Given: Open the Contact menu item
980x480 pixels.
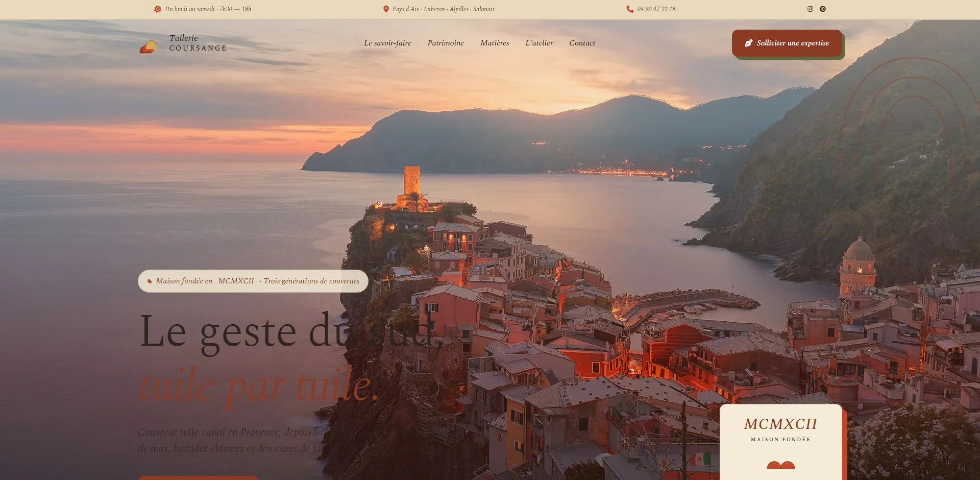Looking at the screenshot, I should tap(582, 43).
